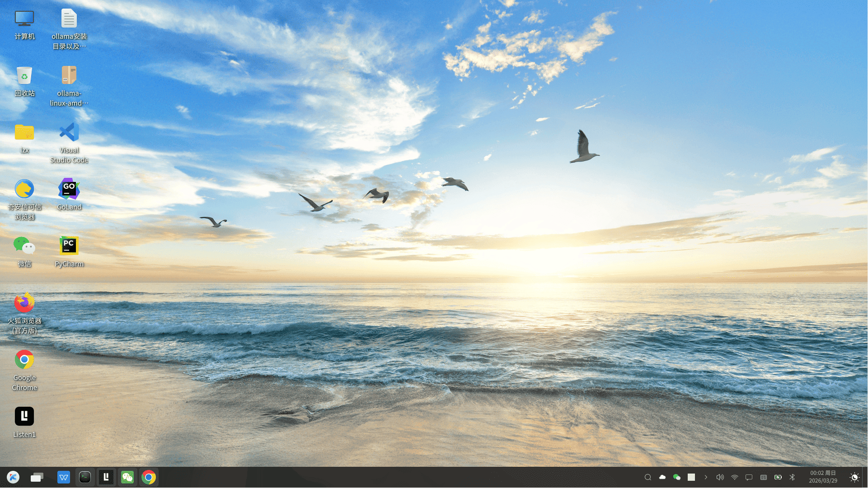Select the Qianxin trusted browser icon
The height and width of the screenshot is (488, 868).
(x=24, y=190)
